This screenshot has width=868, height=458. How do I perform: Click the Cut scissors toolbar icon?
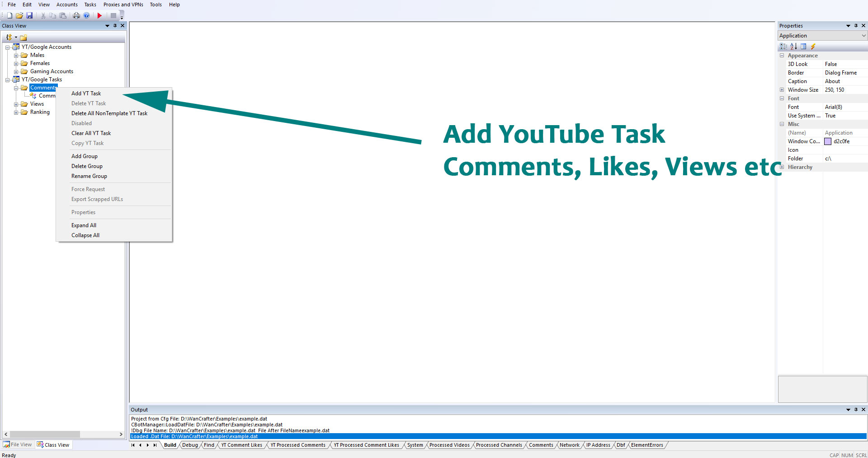(x=43, y=15)
